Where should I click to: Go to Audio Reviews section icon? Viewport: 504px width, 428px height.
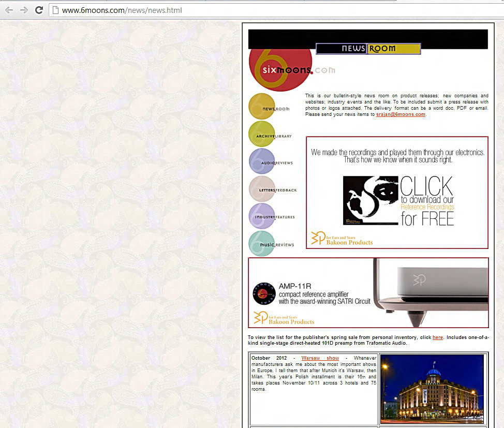coord(262,162)
